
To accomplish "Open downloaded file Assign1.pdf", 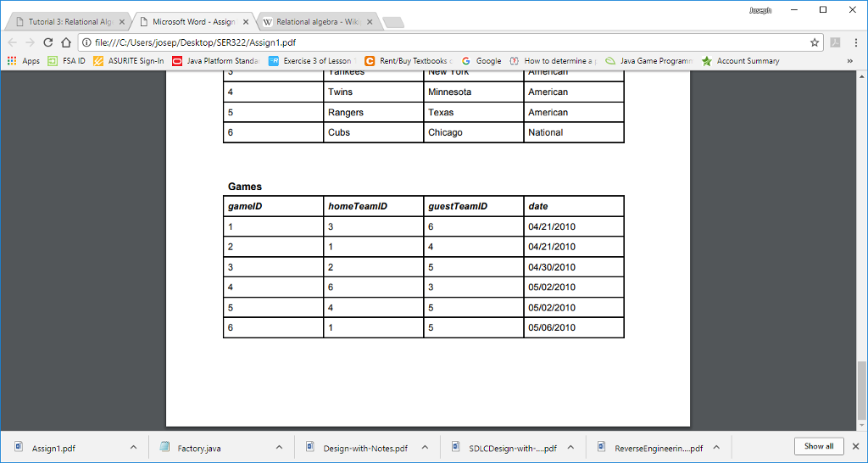I will 53,448.
